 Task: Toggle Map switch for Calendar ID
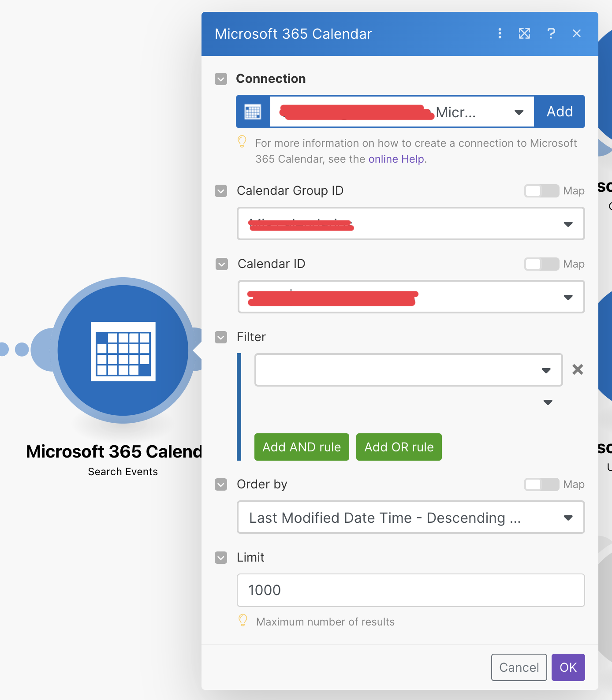coord(542,264)
